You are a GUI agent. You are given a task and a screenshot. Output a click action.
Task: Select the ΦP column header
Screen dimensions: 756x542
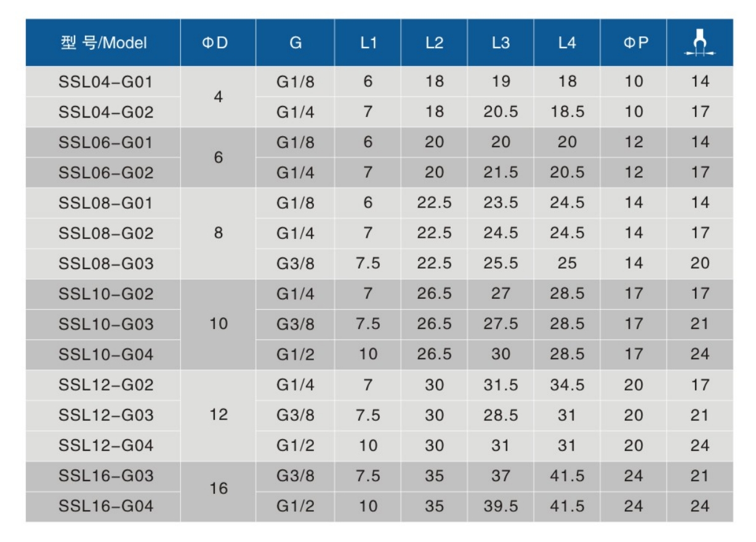[633, 44]
